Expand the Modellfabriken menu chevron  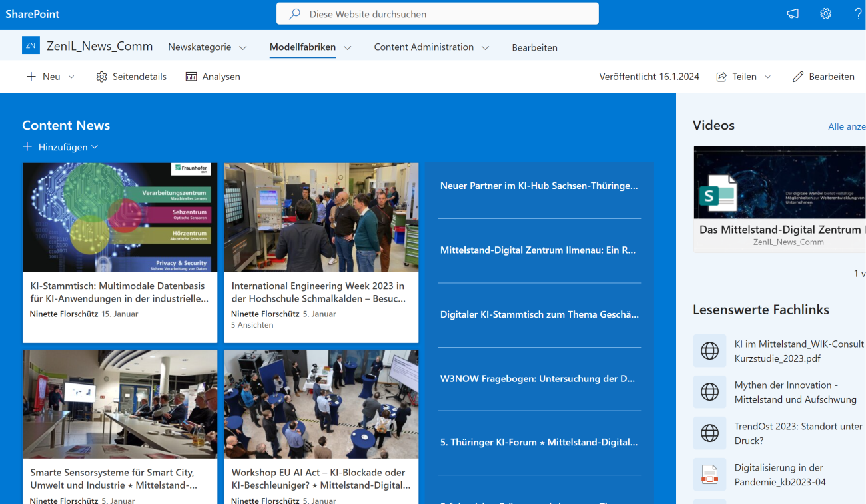347,47
